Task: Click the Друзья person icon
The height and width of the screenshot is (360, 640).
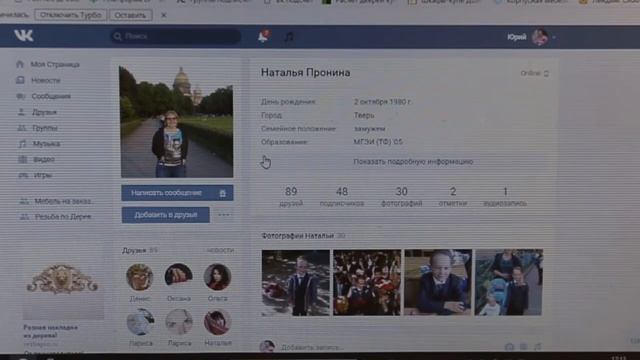Action: [x=21, y=112]
